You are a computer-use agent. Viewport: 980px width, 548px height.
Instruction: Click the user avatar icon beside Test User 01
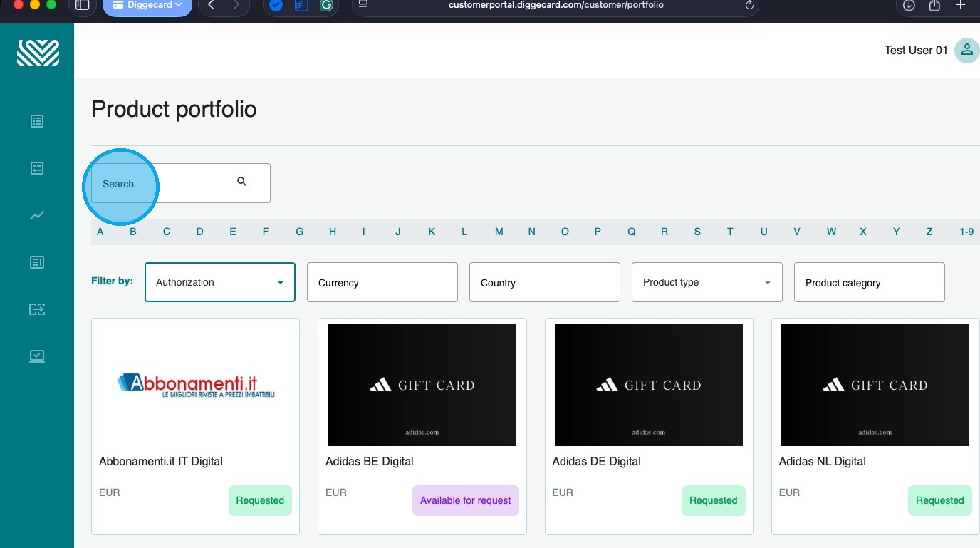966,50
